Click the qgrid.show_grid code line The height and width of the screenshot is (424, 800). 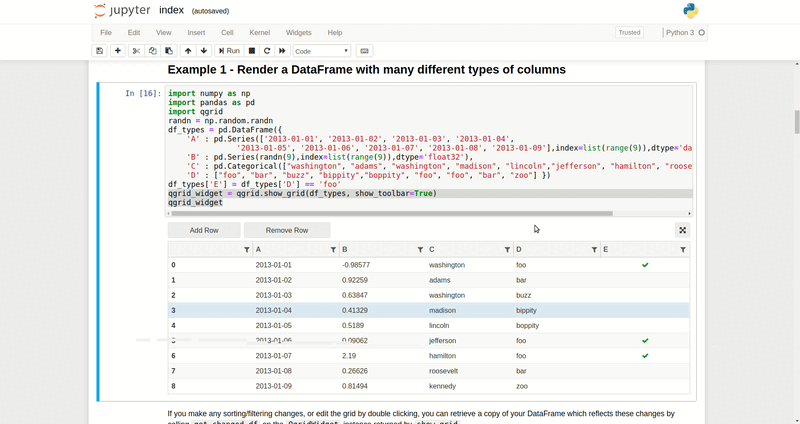303,193
